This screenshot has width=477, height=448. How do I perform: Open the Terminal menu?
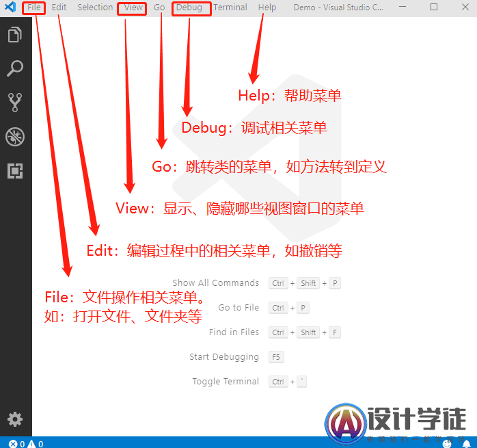point(230,8)
